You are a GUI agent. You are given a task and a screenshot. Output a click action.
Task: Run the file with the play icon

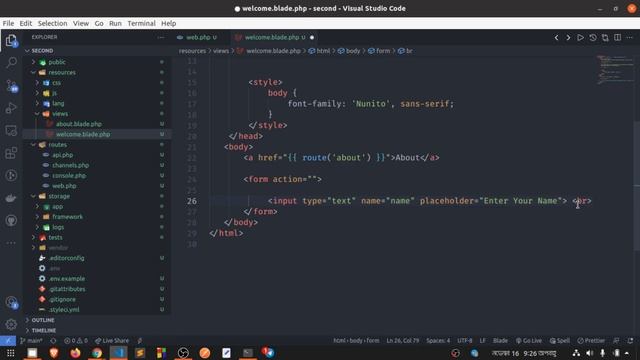[580, 38]
